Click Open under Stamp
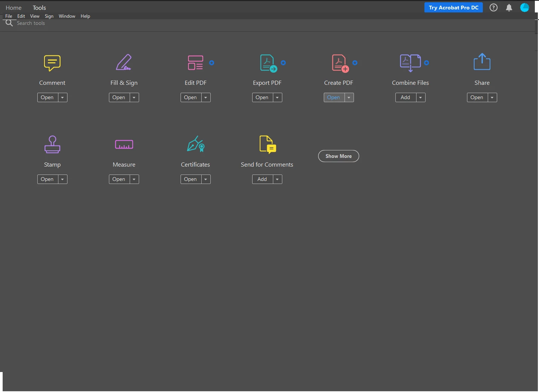539x392 pixels. [47, 179]
